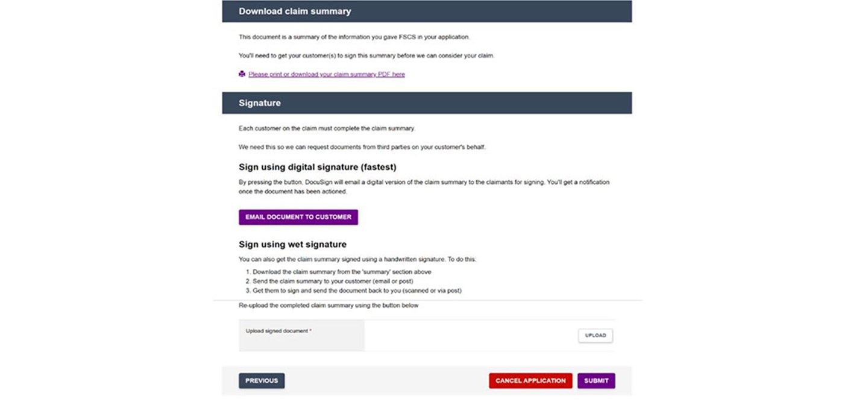868x402 pixels.
Task: Click the 'Each customer on the claim' sentence
Action: pos(327,128)
